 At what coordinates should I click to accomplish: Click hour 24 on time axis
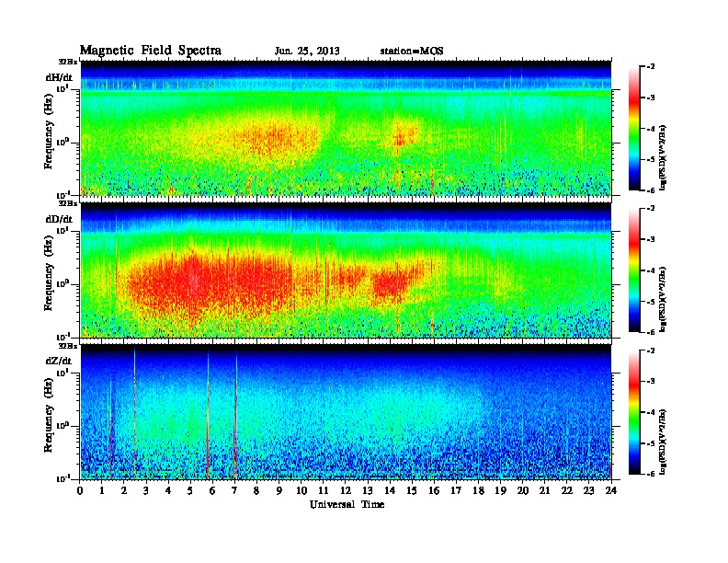click(x=611, y=491)
